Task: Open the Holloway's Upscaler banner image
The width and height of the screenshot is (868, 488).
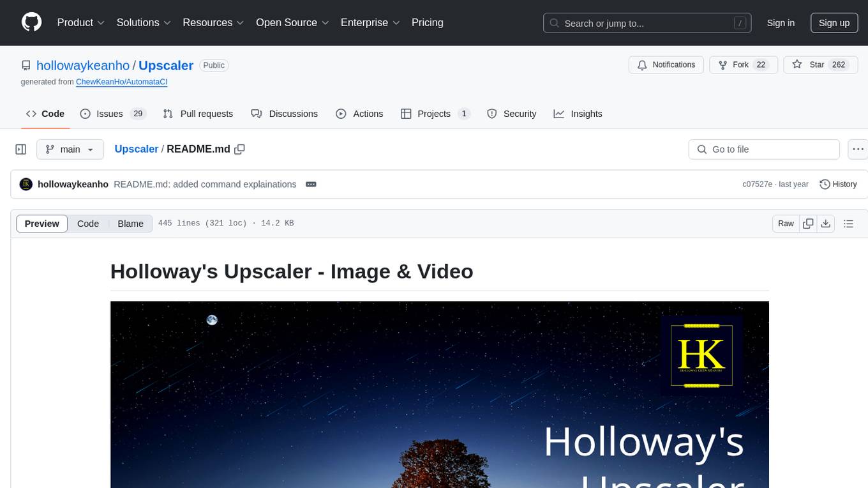Action: tap(440, 394)
